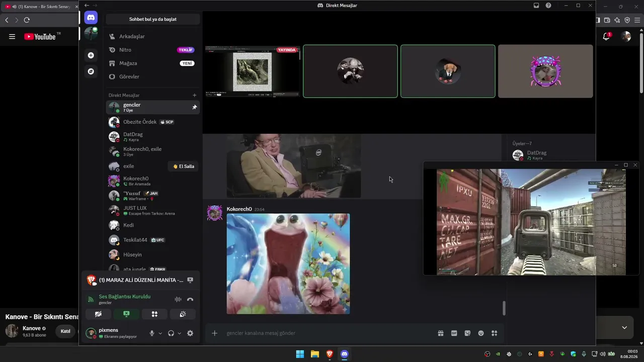Click the add a server plus icon
The height and width of the screenshot is (362, 644).
(91, 55)
